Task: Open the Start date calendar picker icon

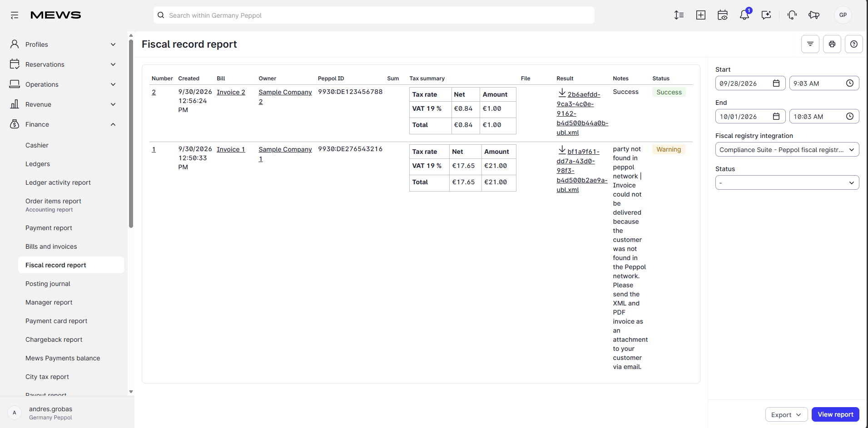Action: (x=776, y=83)
